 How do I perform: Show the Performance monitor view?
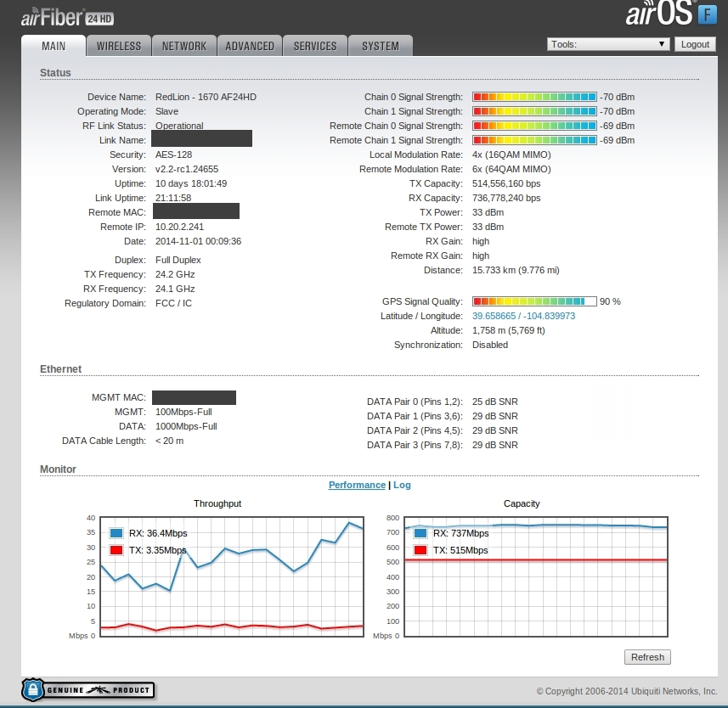coord(357,485)
